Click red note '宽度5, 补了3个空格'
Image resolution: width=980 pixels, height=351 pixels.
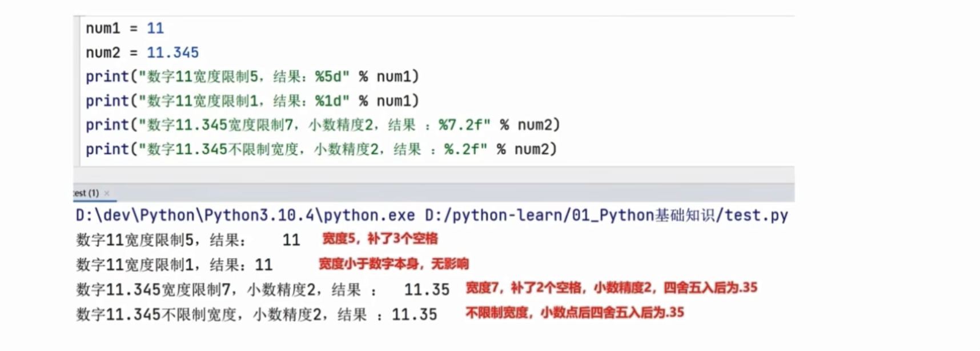tap(380, 239)
